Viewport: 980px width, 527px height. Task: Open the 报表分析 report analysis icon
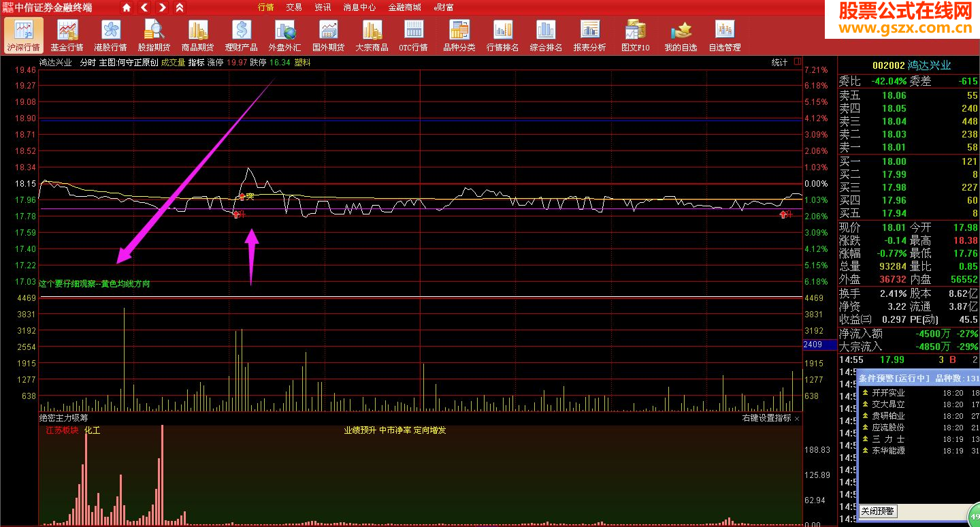click(590, 35)
